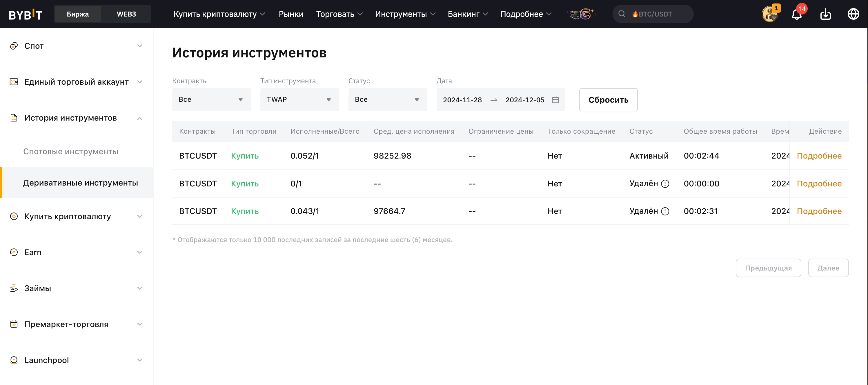Open the download app icon

825,14
